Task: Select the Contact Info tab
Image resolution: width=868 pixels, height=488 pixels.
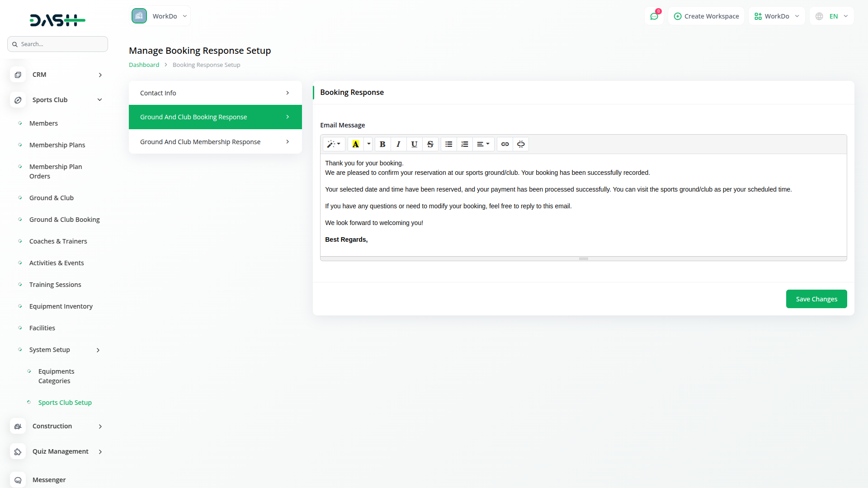Action: click(x=215, y=93)
